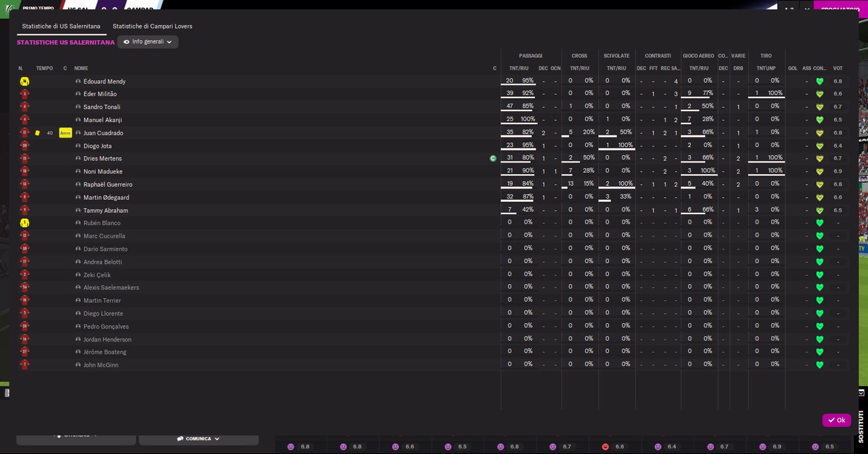Viewport: 868px width, 454px height.
Task: Click the condition heart for Andrea Belotti
Action: (819, 262)
